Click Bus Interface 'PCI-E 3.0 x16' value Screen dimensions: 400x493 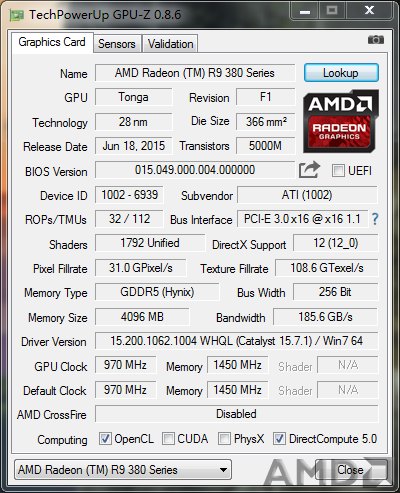[302, 219]
